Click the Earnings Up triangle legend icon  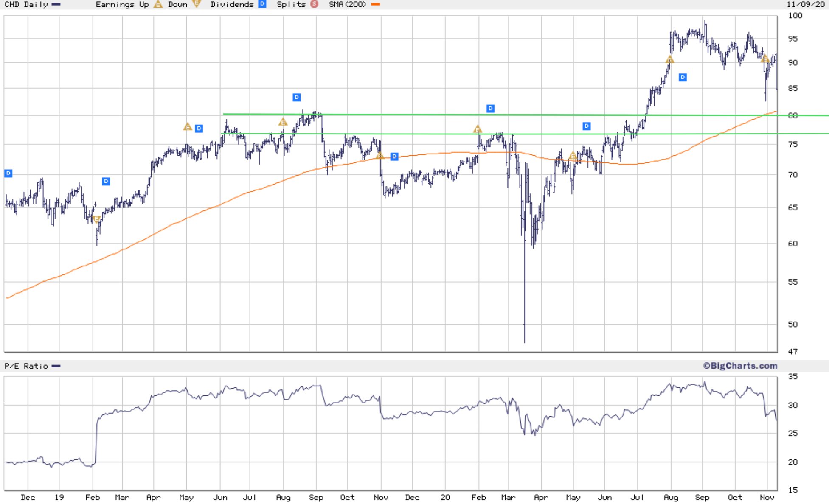tap(158, 5)
